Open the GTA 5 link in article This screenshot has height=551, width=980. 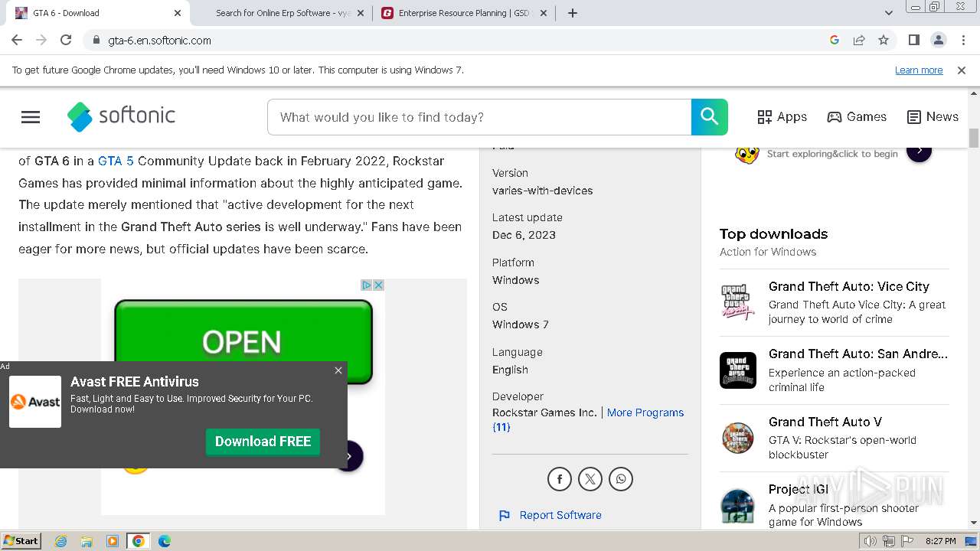116,161
